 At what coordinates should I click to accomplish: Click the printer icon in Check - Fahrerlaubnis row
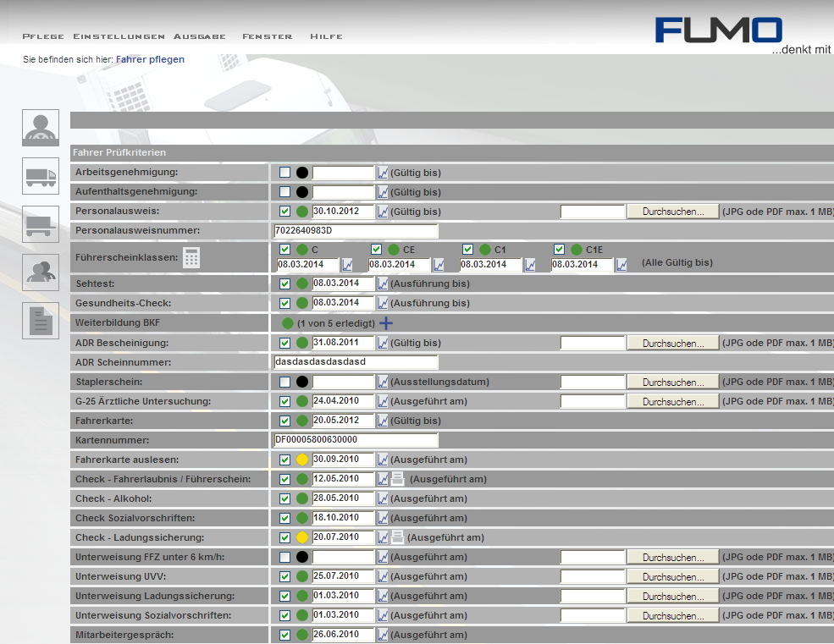coord(397,479)
